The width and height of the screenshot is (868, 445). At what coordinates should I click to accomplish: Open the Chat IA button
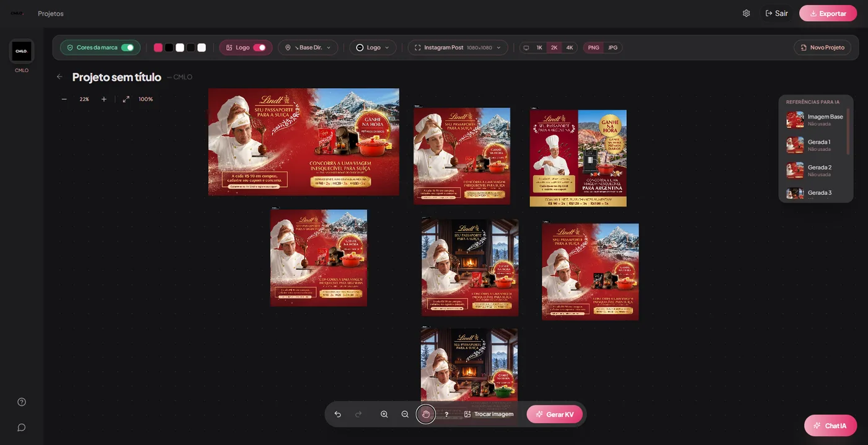(830, 426)
